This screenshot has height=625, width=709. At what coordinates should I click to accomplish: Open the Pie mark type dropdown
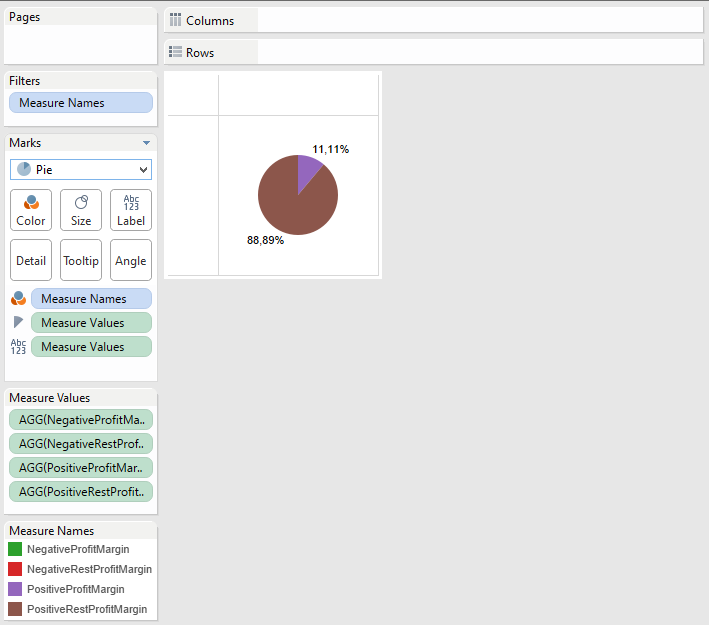[81, 170]
